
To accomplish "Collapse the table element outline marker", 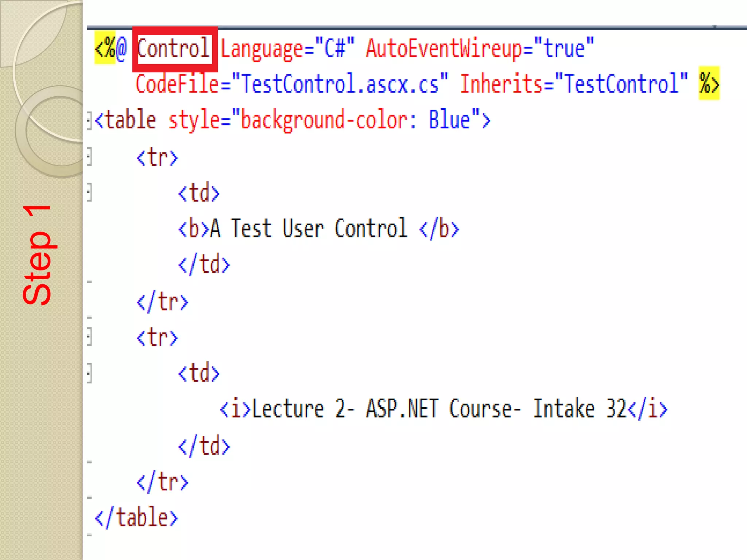I will 89,120.
